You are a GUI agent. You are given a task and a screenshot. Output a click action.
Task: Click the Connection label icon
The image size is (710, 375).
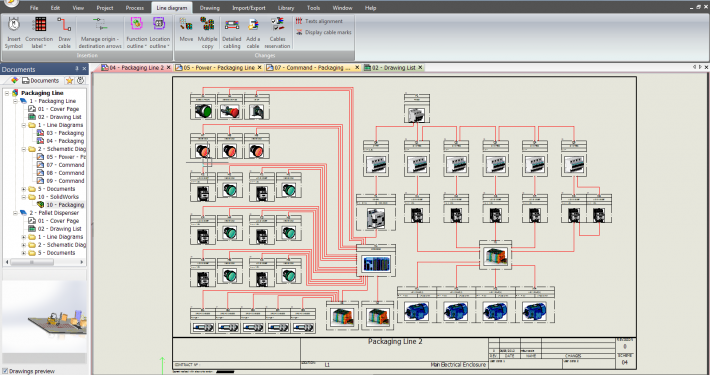pos(39,24)
